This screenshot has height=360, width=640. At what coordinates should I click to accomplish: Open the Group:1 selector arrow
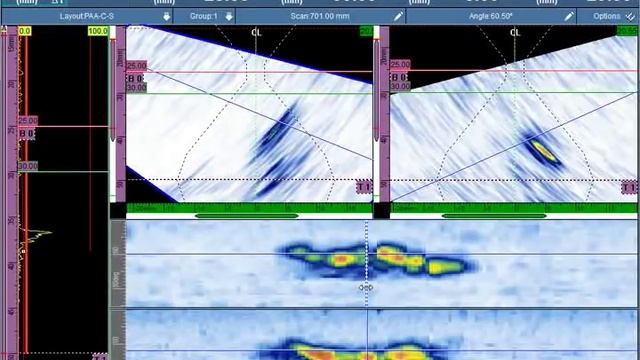(229, 17)
